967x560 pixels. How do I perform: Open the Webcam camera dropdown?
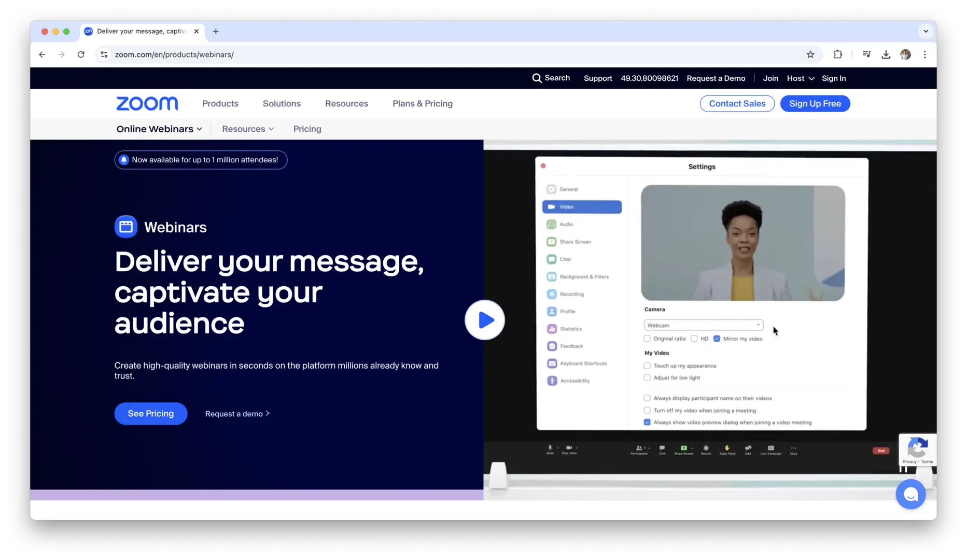[x=704, y=325]
